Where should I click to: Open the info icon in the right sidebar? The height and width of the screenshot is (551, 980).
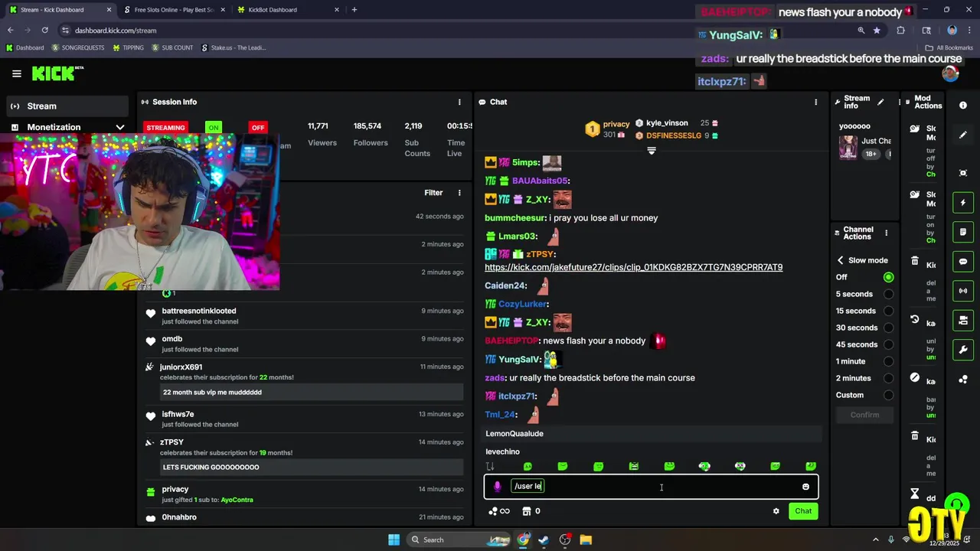[x=963, y=106]
